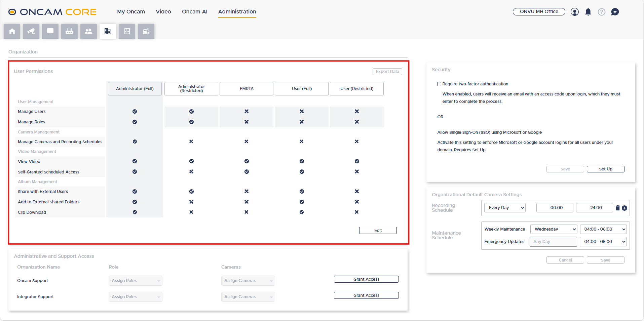This screenshot has height=321, width=644.
Task: Select the User (Full) role column
Action: (x=302, y=89)
